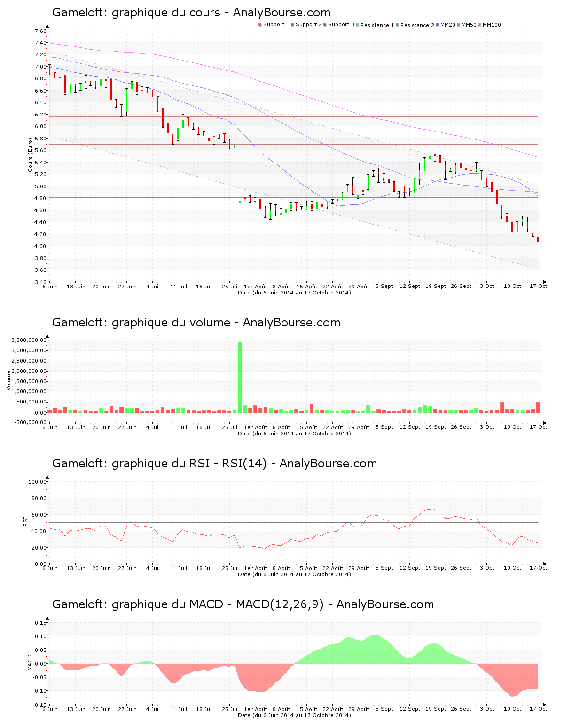The width and height of the screenshot is (564, 728).
Task: Click the 7.60 value on price axis
Action: (x=40, y=31)
